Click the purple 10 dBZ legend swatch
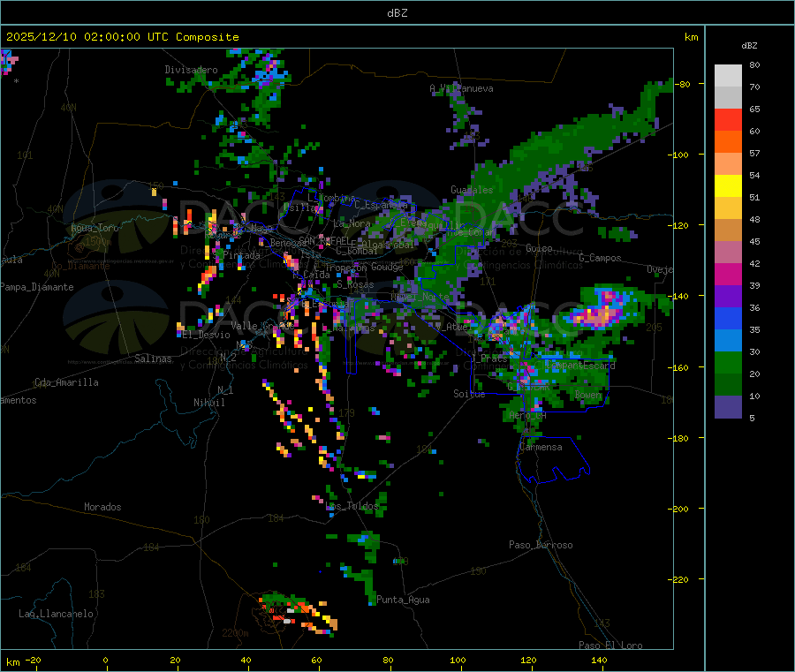 728,407
